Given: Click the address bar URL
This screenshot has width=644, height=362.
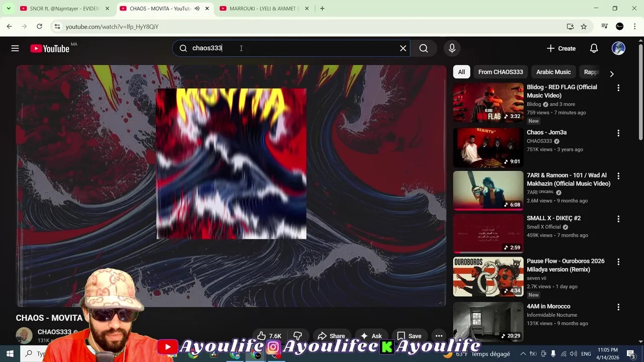Looking at the screenshot, I should click(112, 27).
